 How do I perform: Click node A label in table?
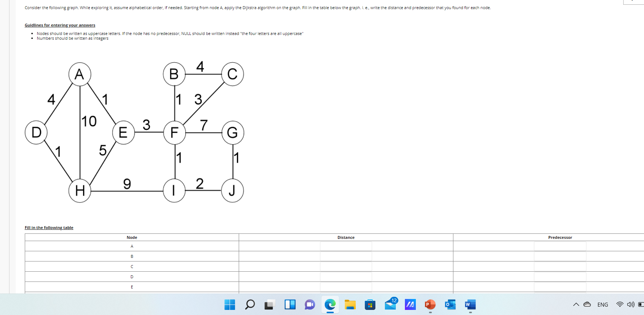pyautogui.click(x=132, y=246)
